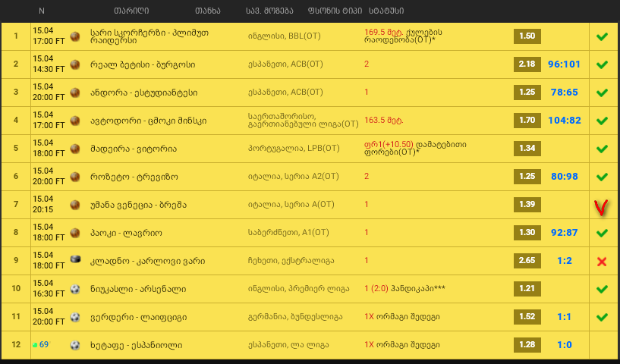Click green checkmark for რეალ ბეტისი row
This screenshot has height=364, width=620.
tap(602, 64)
